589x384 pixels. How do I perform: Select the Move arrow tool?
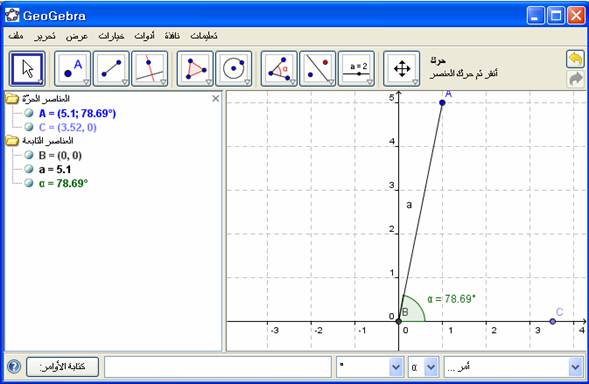pos(27,69)
